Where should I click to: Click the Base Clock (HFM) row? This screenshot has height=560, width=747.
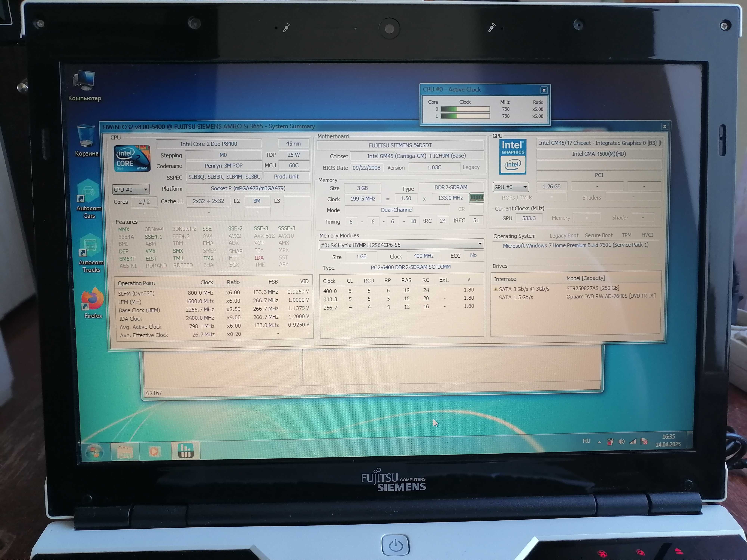(214, 309)
